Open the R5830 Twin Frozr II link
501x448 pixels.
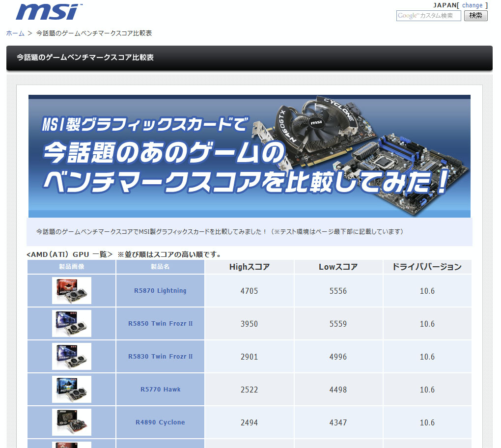point(161,356)
